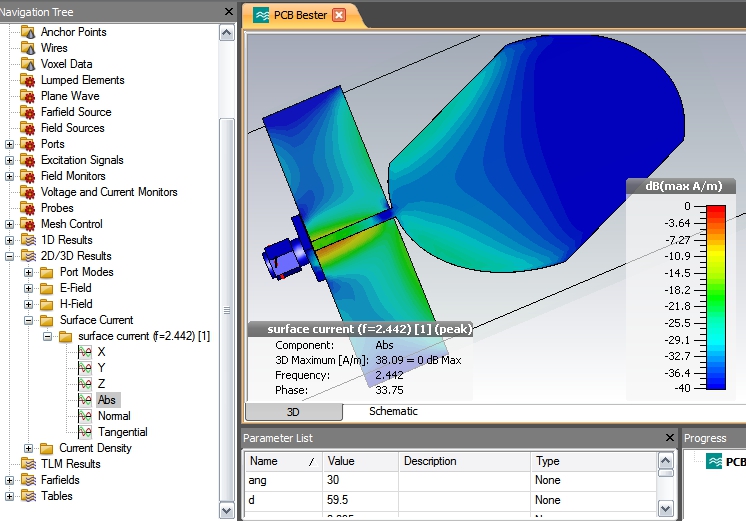Click the Farfield Source folder icon
The image size is (746, 521).
[x=28, y=112]
